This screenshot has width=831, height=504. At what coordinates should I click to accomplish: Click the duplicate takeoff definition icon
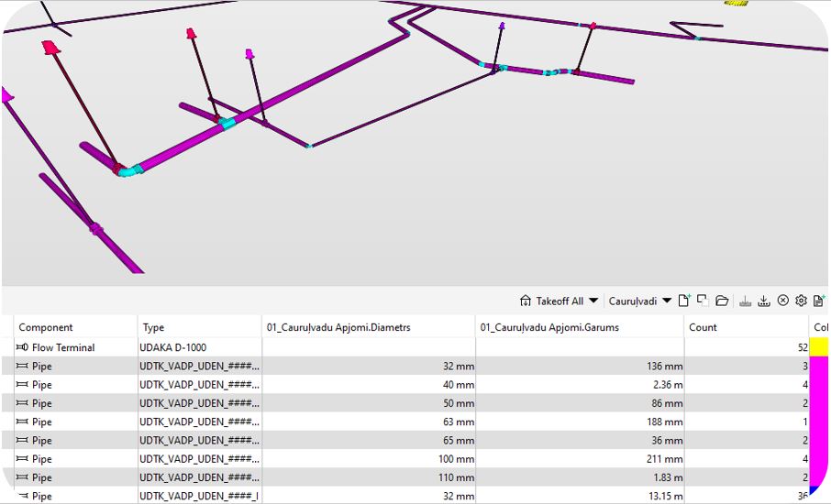coord(703,301)
